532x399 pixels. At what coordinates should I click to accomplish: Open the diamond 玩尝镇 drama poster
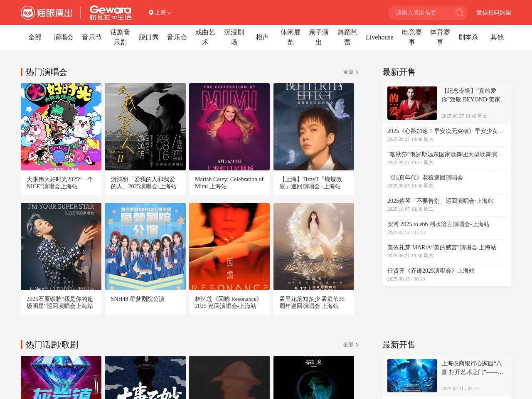[61, 377]
